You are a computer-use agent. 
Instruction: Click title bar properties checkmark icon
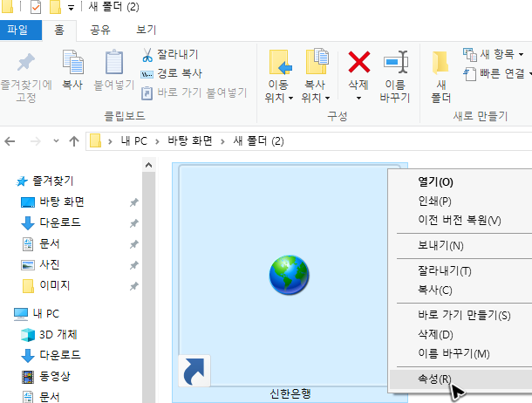click(36, 7)
